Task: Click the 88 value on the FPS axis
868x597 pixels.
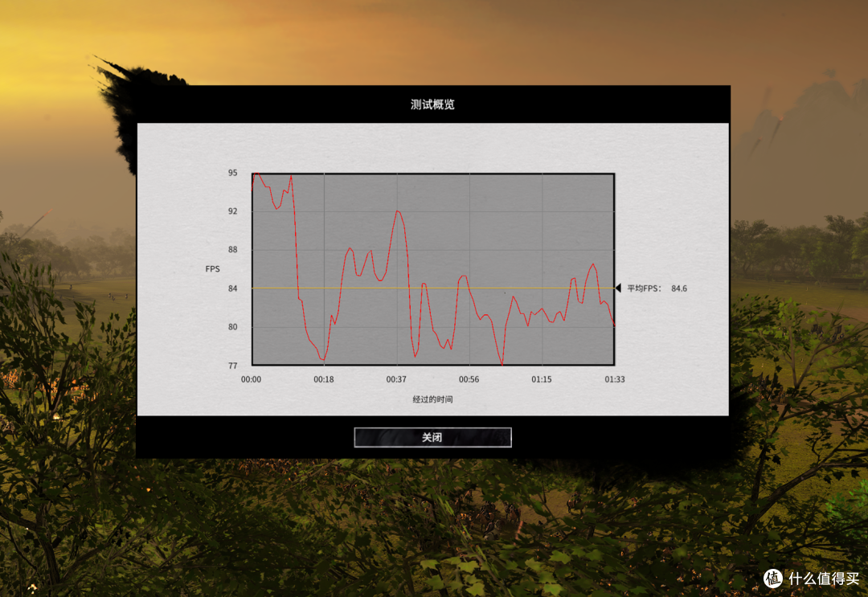Action: (x=232, y=250)
